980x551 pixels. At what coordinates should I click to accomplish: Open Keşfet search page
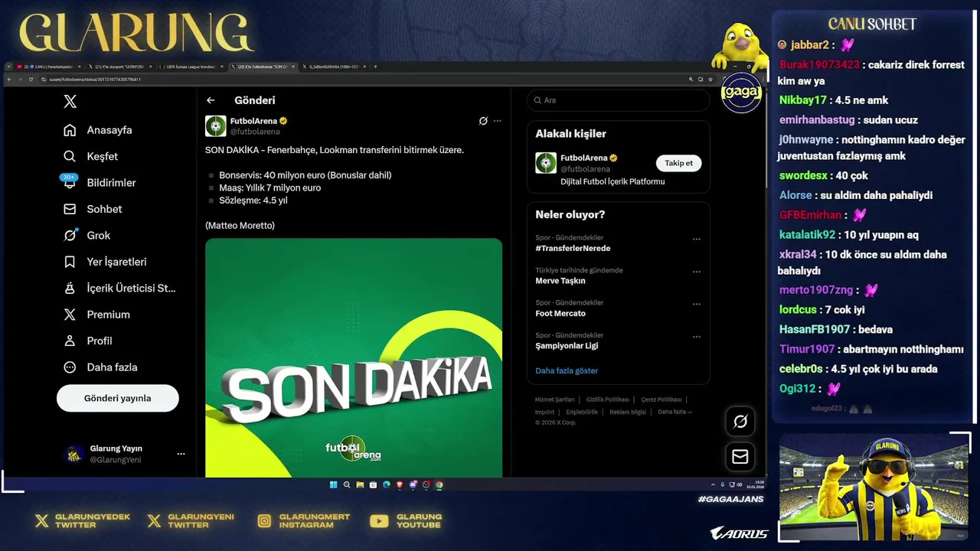tap(90, 156)
